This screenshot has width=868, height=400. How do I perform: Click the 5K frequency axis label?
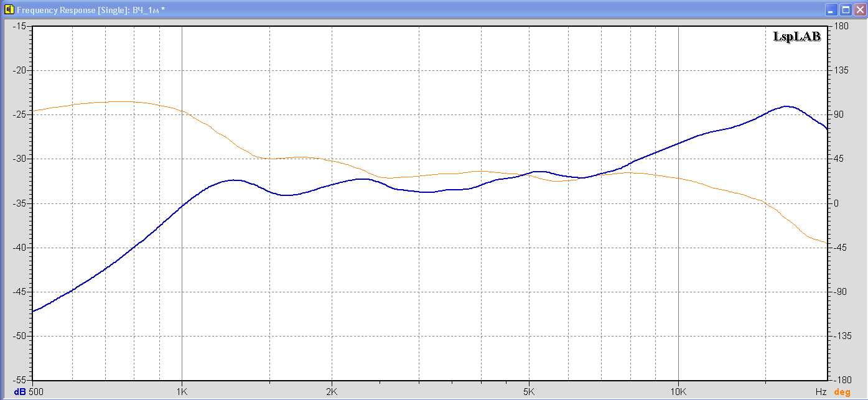point(528,392)
